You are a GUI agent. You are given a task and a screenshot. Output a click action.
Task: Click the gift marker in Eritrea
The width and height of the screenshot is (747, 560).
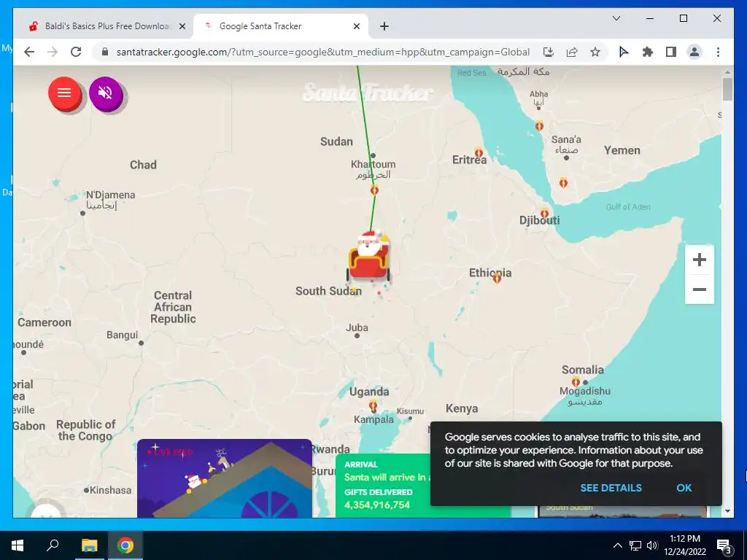click(x=479, y=153)
